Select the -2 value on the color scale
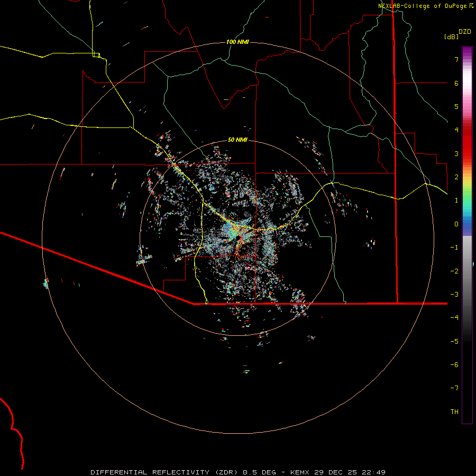This screenshot has width=476, height=476. pyautogui.click(x=454, y=271)
